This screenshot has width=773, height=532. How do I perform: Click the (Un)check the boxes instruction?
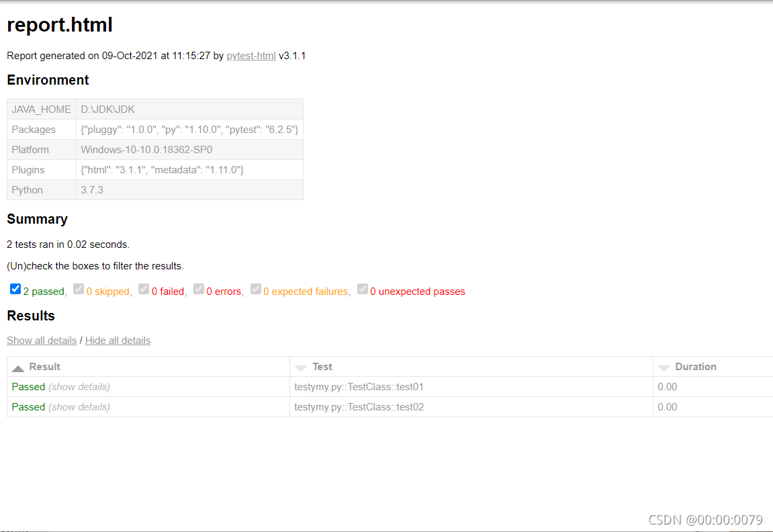tap(95, 266)
